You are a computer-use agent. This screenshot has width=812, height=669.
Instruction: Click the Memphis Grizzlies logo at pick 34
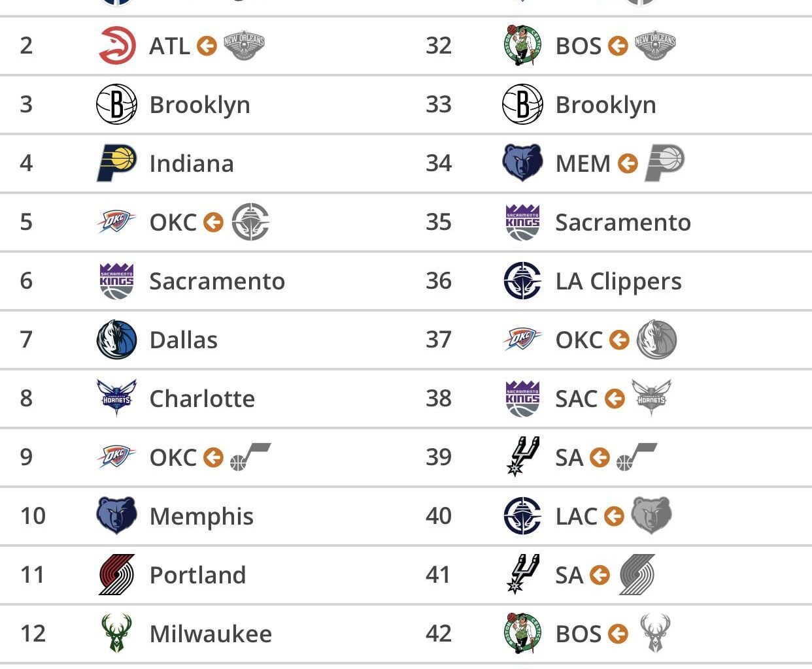pyautogui.click(x=522, y=163)
